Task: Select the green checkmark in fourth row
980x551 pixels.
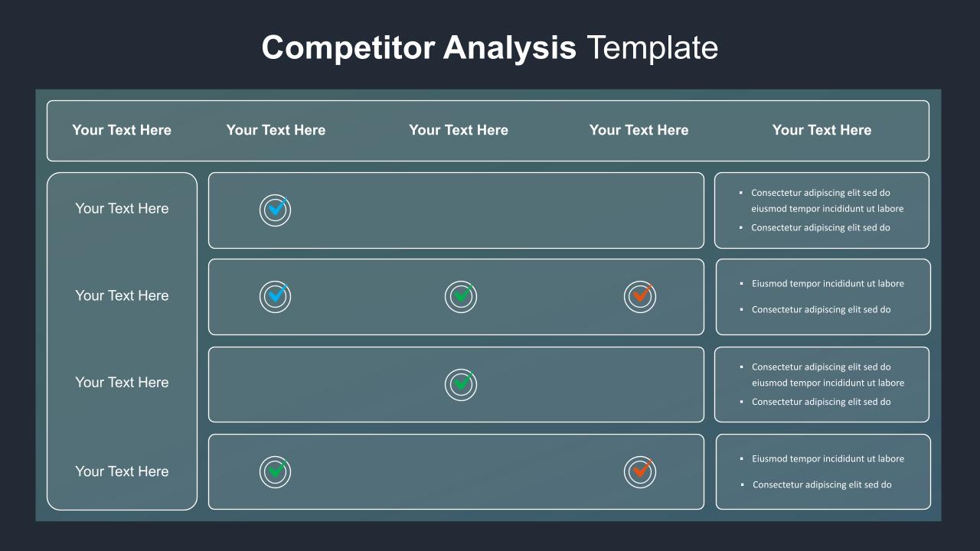Action: [x=276, y=471]
